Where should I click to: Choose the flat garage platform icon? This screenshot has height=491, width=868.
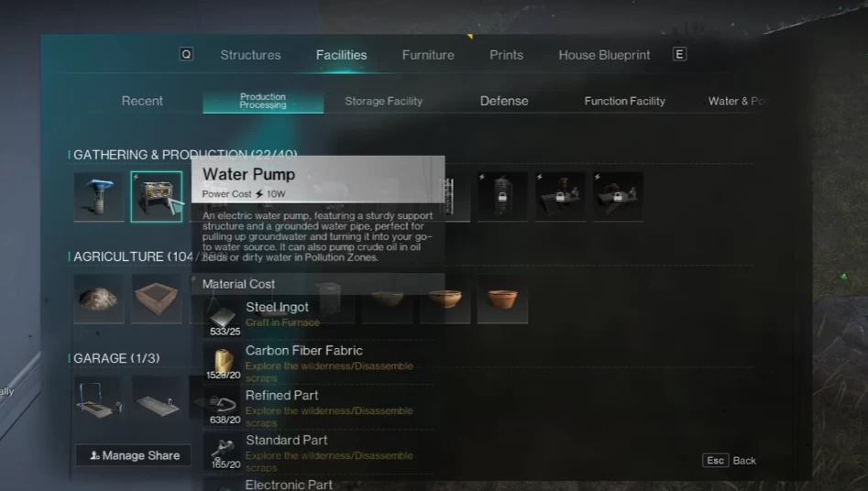[x=156, y=400]
